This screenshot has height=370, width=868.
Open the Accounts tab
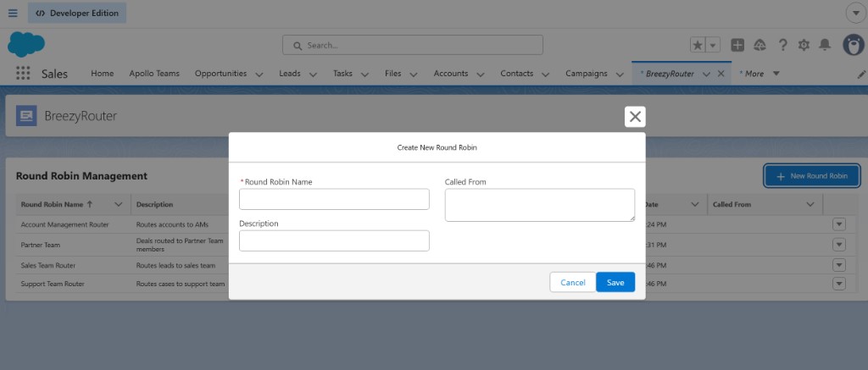[x=451, y=74]
